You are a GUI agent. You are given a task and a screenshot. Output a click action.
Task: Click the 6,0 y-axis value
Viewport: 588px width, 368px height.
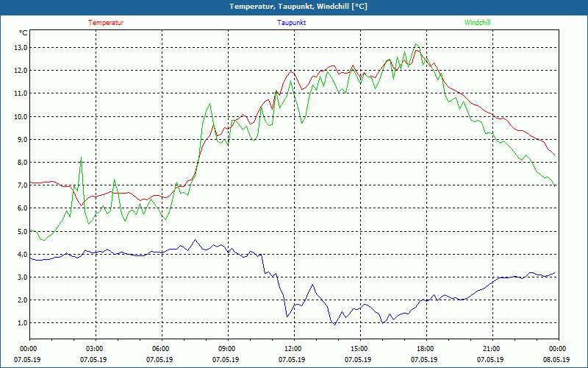(23, 208)
